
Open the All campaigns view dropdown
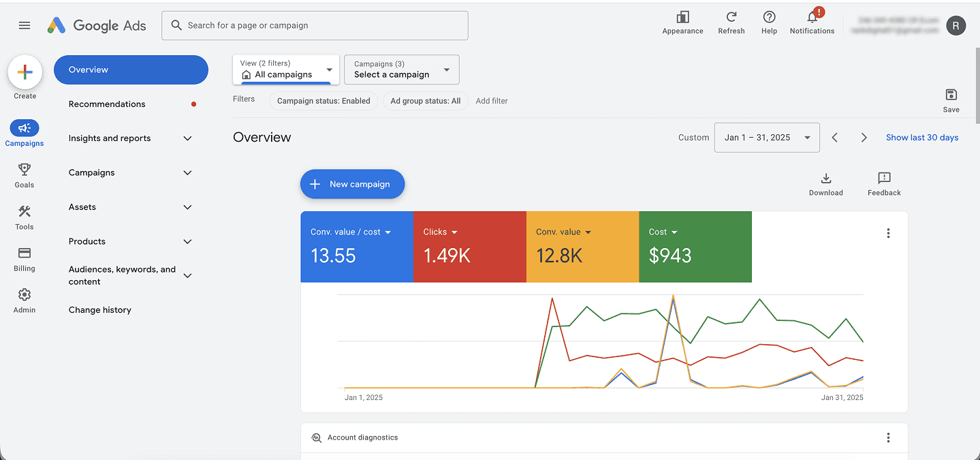[286, 70]
